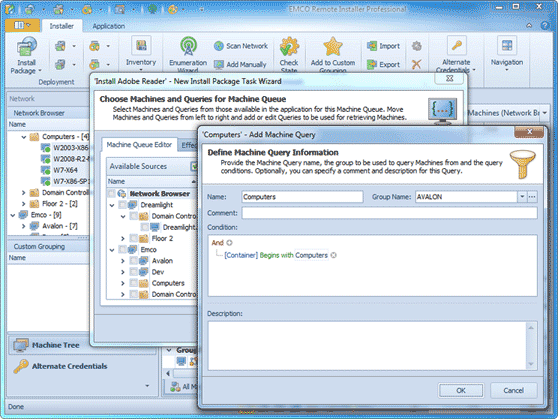Viewport: 558px width, 419px height.
Task: Collapse Dreamlight node in Available Sources
Action: pyautogui.click(x=112, y=205)
